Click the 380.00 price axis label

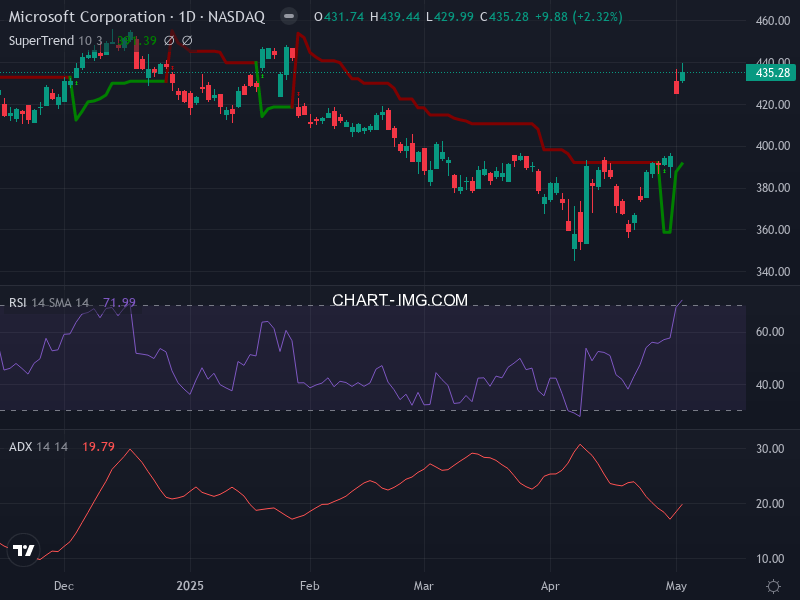click(x=773, y=188)
